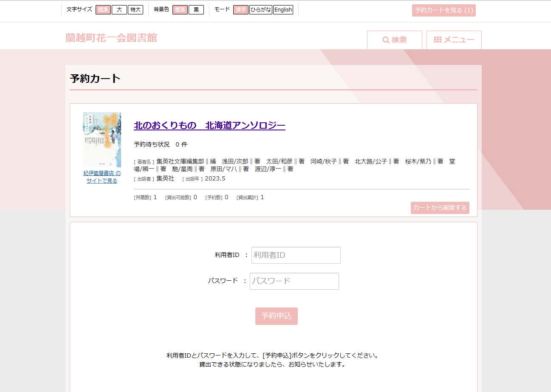This screenshot has width=551, height=392.
Task: Open 予約カートを見る (1) button
Action: [x=444, y=10]
